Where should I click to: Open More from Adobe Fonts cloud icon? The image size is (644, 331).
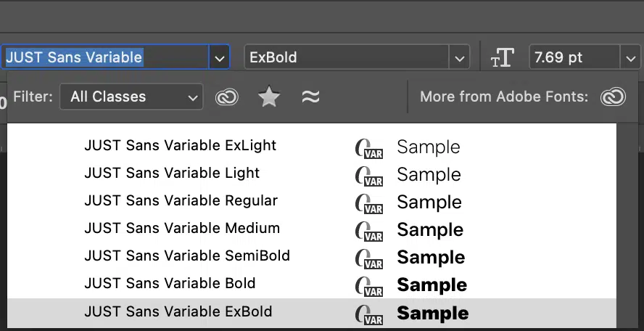613,97
